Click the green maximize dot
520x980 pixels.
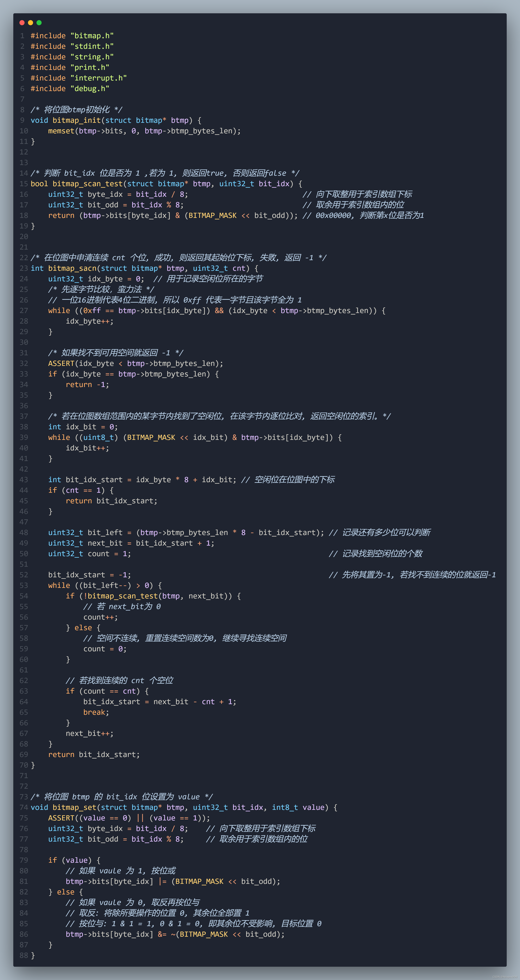tap(39, 23)
